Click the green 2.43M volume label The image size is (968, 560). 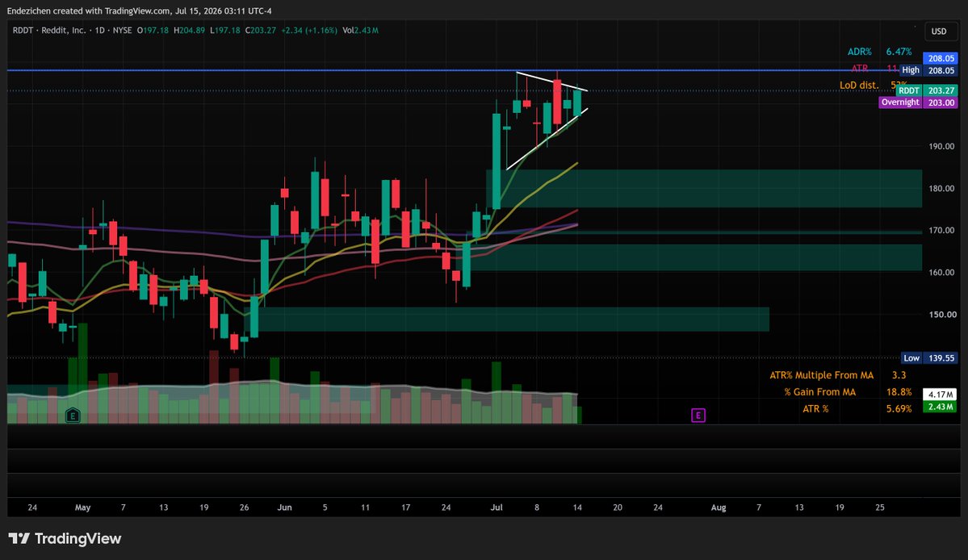point(940,407)
